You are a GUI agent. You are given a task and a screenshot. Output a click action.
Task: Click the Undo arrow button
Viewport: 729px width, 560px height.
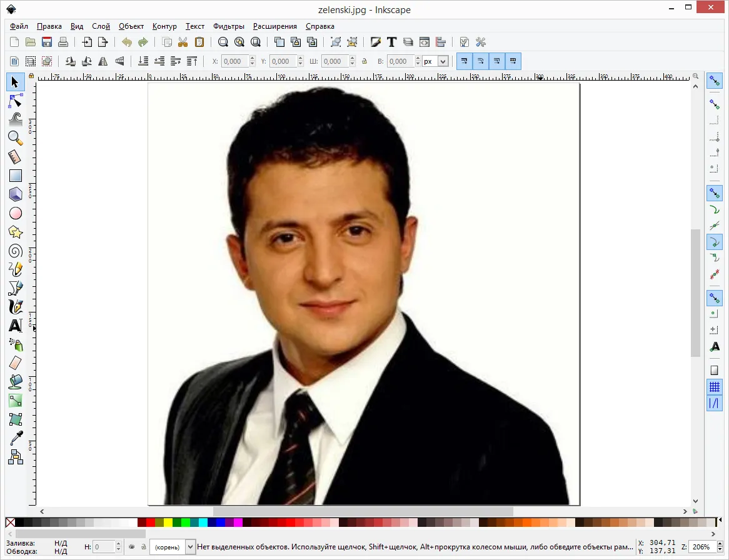pos(126,42)
